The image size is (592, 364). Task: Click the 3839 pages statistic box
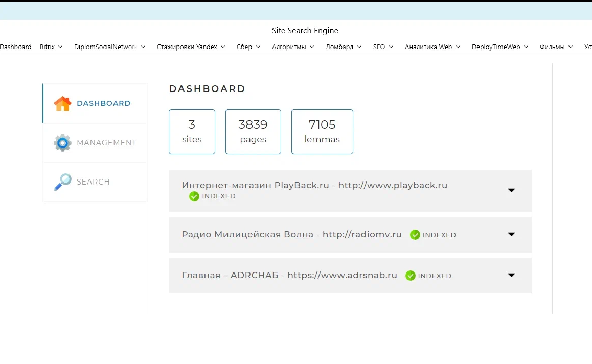click(254, 132)
